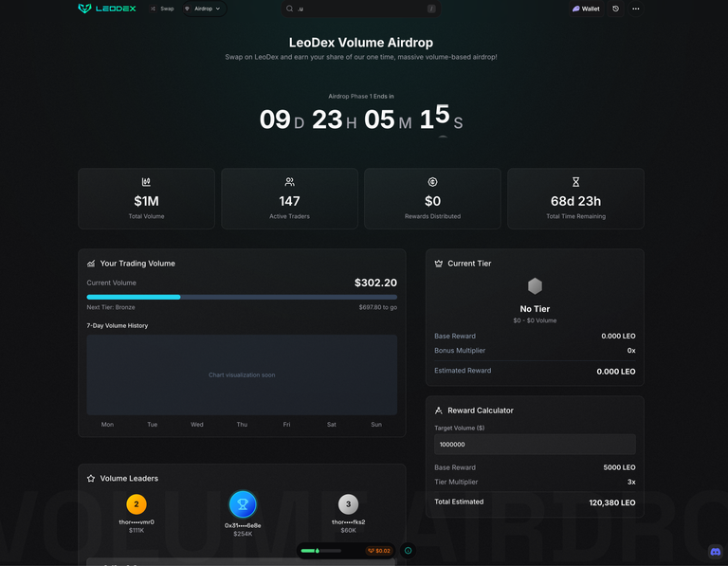728x566 pixels.
Task: Click the Volume Leaders star icon
Action: 91,478
